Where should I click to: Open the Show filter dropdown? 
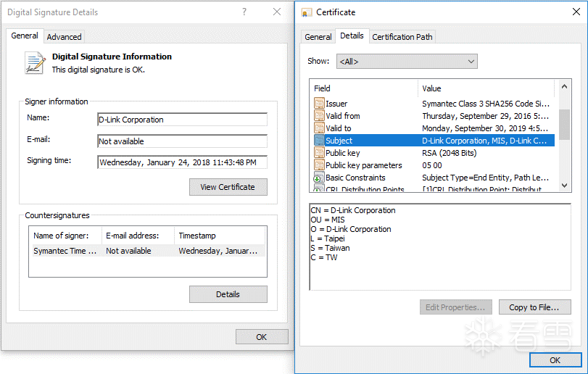pyautogui.click(x=407, y=62)
